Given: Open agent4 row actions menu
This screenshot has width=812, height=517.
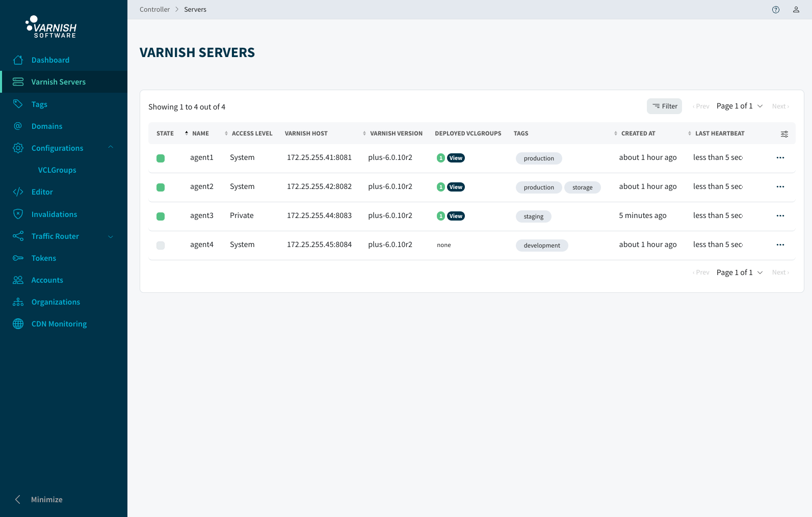Looking at the screenshot, I should click(780, 245).
